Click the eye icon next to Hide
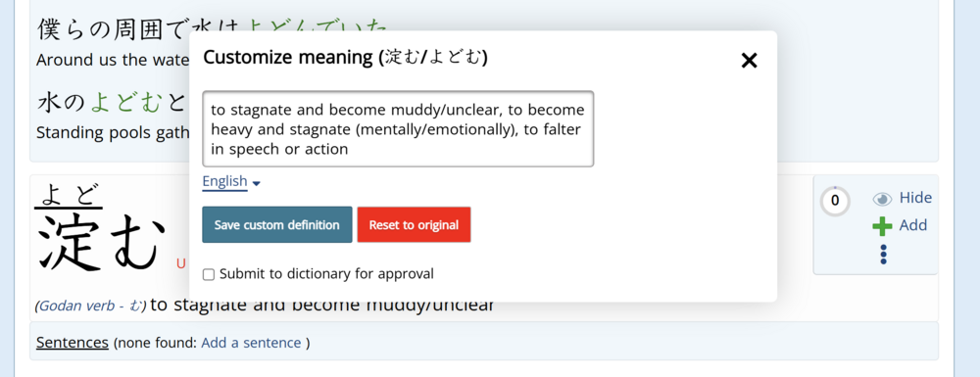 point(883,199)
